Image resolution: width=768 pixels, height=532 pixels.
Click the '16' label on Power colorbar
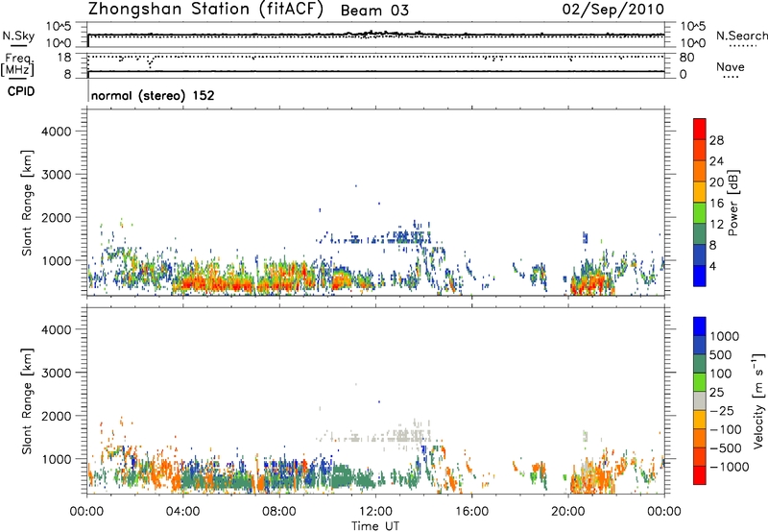(716, 204)
